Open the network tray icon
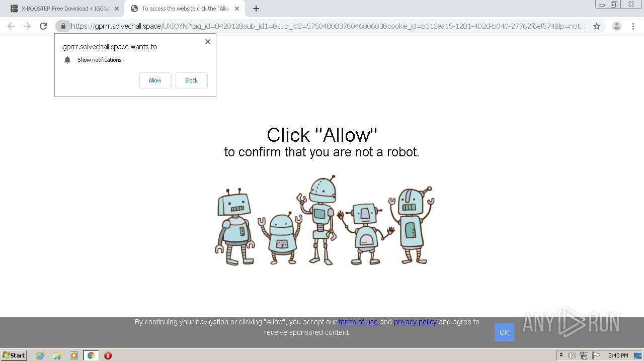This screenshot has height=362, width=644. click(x=584, y=355)
